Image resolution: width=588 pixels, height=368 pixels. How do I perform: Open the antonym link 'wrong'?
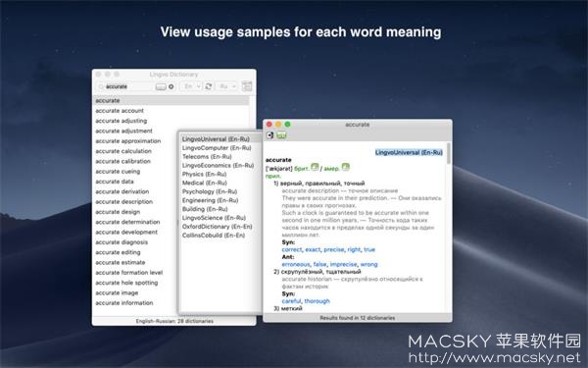coord(369,264)
